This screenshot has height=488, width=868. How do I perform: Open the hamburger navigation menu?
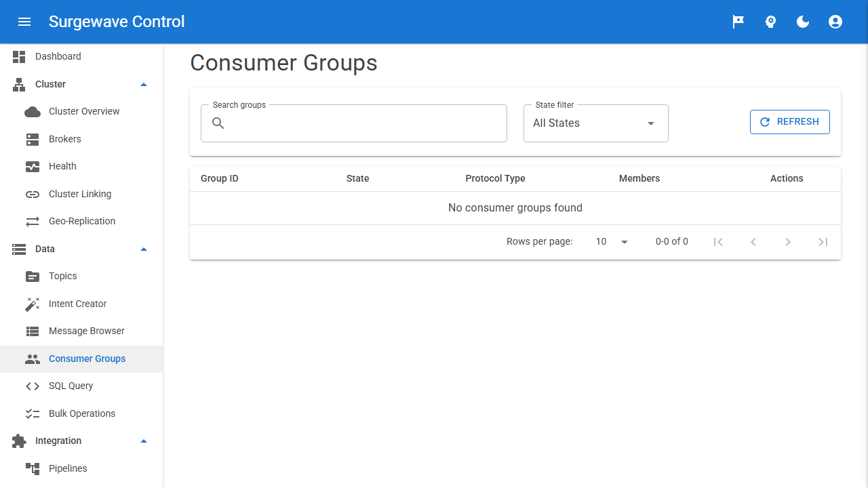(24, 22)
